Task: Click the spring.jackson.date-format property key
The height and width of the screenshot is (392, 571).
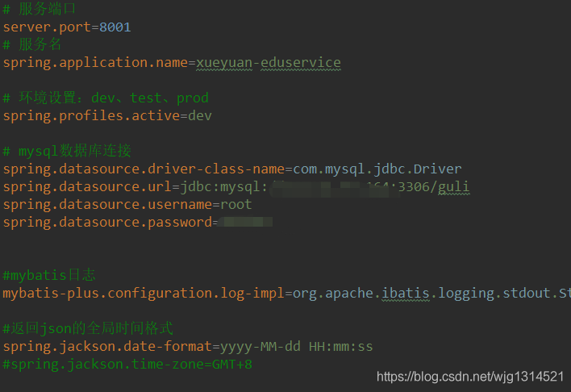Action: [107, 347]
